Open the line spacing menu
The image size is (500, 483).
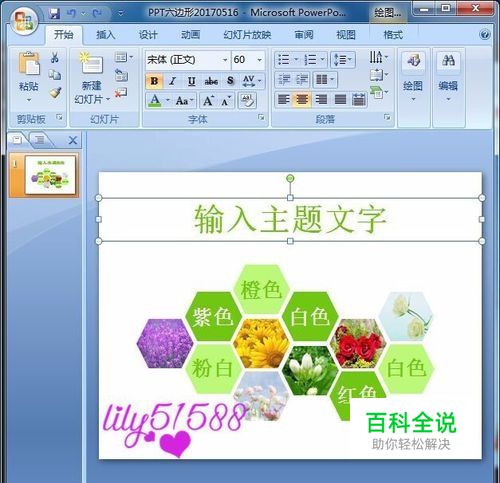(343, 60)
